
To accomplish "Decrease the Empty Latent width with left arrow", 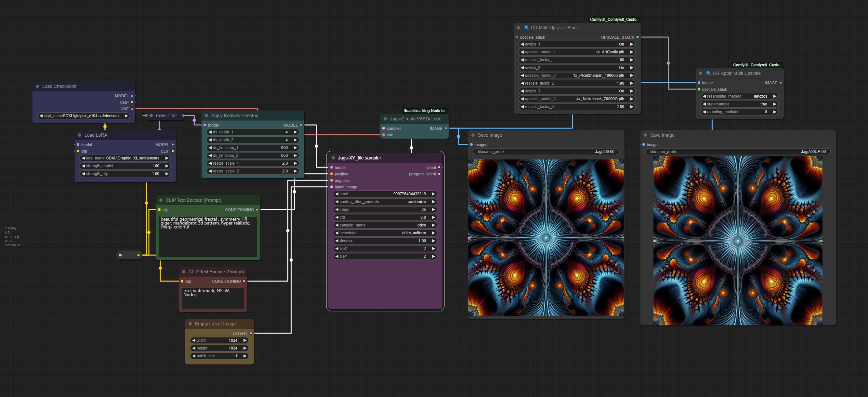I will (194, 340).
